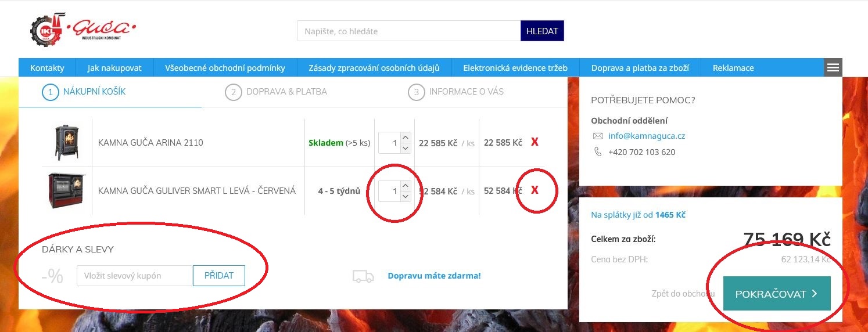Click the DÁRKY A SLEVY heading
Image resolution: width=868 pixels, height=332 pixels.
coord(78,250)
